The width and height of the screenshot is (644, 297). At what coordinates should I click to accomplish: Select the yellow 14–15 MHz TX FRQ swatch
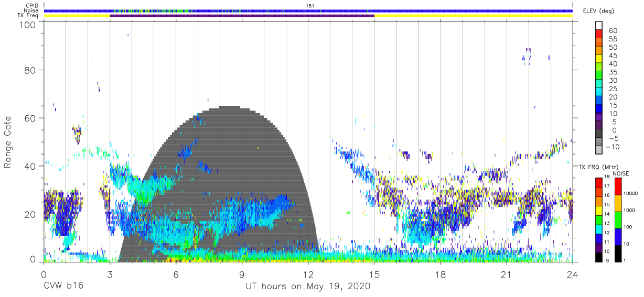click(599, 210)
